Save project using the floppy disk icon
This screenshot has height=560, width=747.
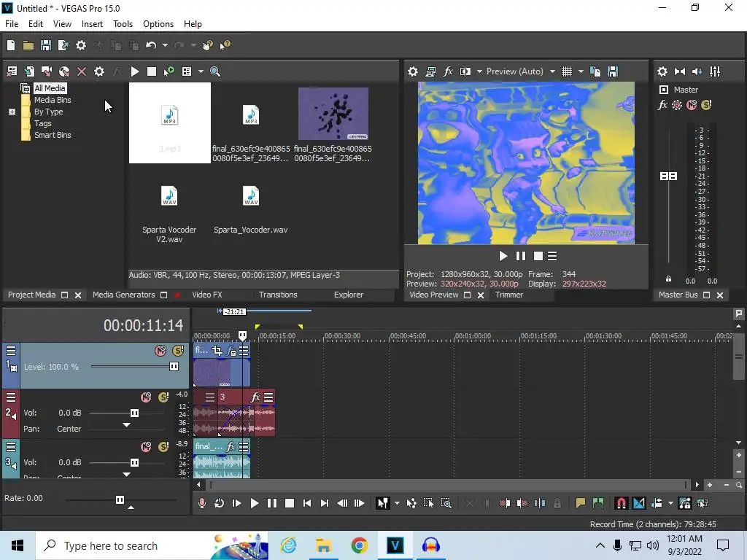(x=46, y=45)
